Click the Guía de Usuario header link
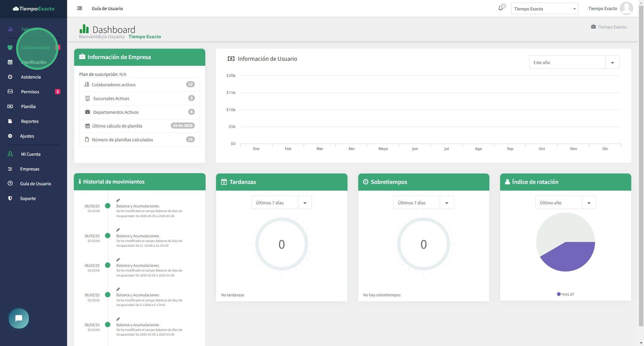This screenshot has height=346, width=644. 107,8
